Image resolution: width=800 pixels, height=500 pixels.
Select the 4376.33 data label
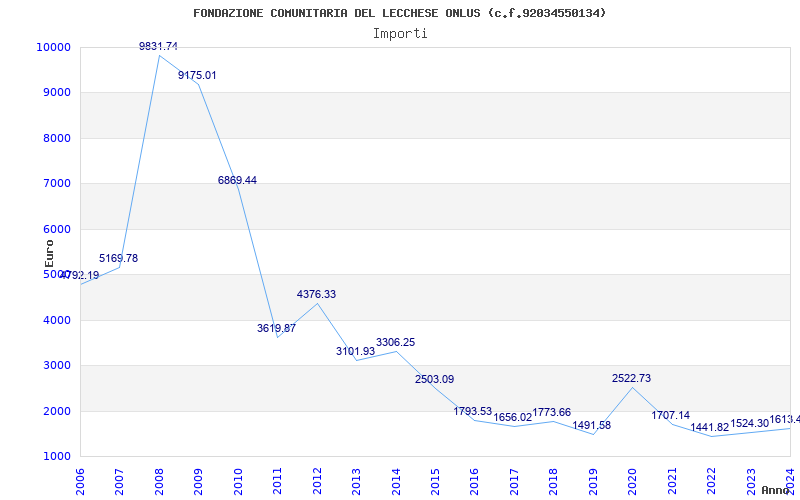coord(316,295)
